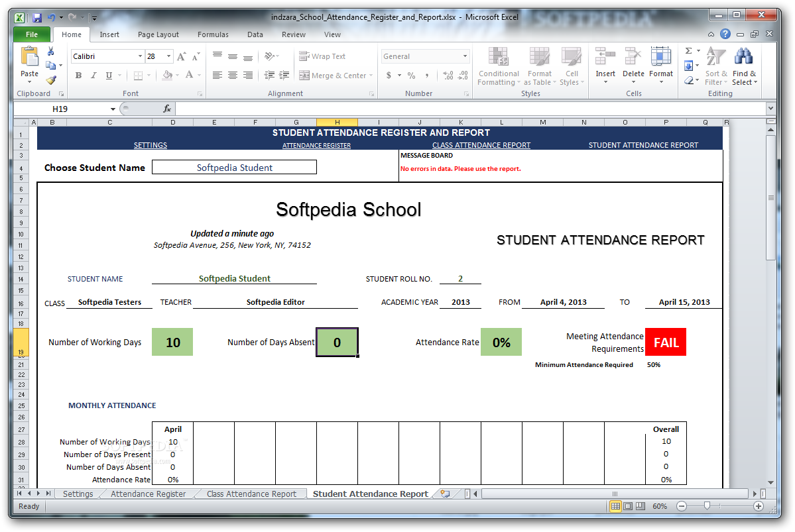Viewport: 795px width, 532px height.
Task: Open Find & Select binoculars menu
Action: (x=745, y=66)
